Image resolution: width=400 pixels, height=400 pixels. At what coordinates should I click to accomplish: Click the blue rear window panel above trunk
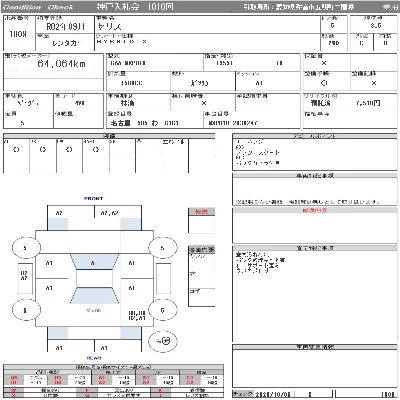coord(94,296)
